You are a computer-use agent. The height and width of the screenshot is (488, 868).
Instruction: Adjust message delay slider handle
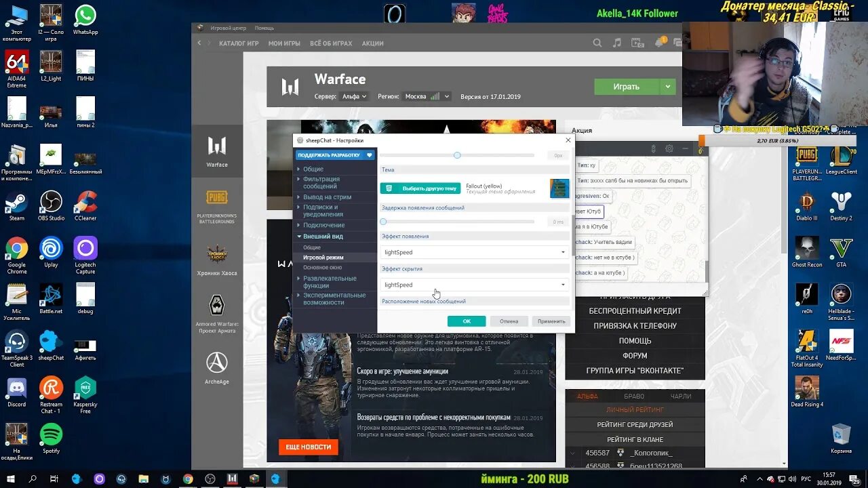click(x=383, y=222)
